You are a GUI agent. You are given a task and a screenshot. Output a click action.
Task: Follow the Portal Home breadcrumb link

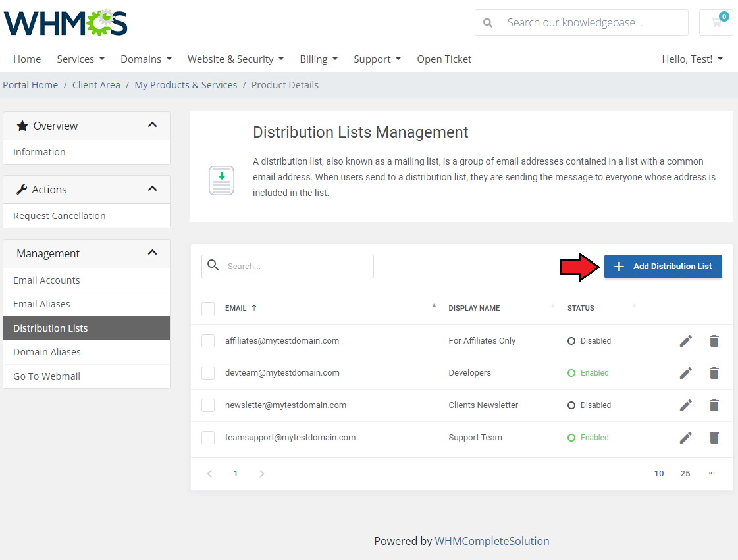point(30,85)
